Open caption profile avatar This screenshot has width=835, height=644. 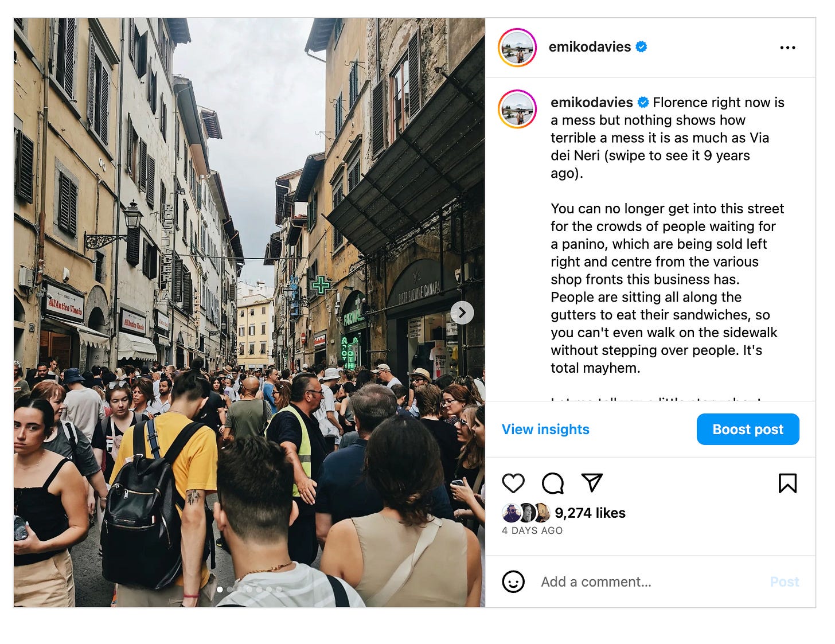click(x=517, y=109)
